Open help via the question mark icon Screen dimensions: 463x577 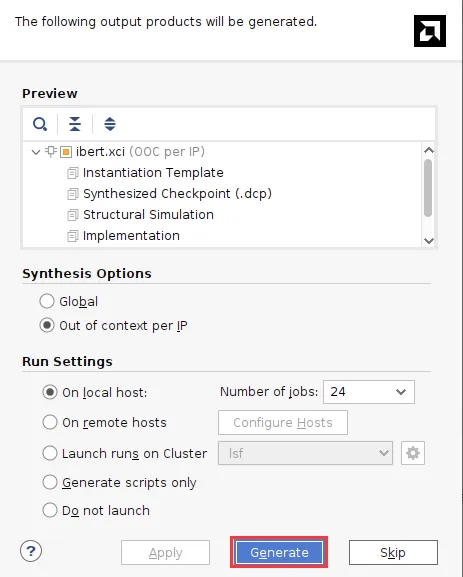coord(31,551)
